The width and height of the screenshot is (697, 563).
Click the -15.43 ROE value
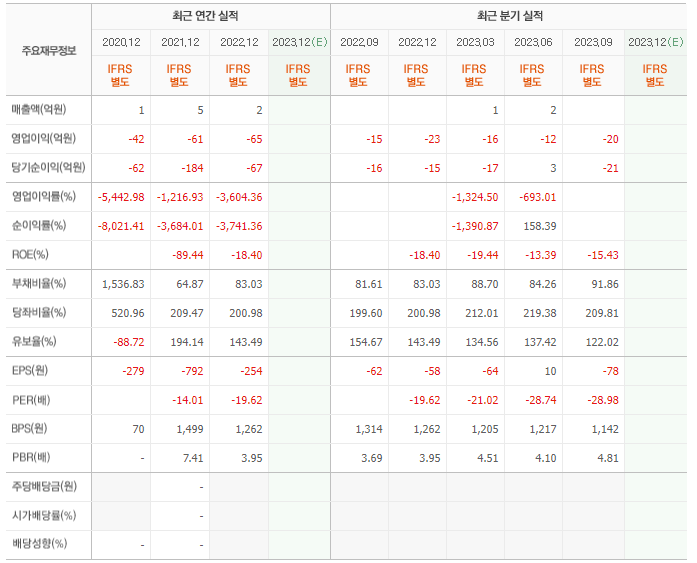click(x=603, y=255)
